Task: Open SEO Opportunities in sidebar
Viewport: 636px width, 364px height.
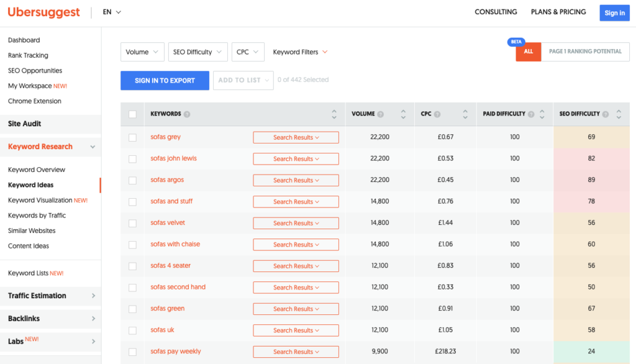Action: (35, 71)
